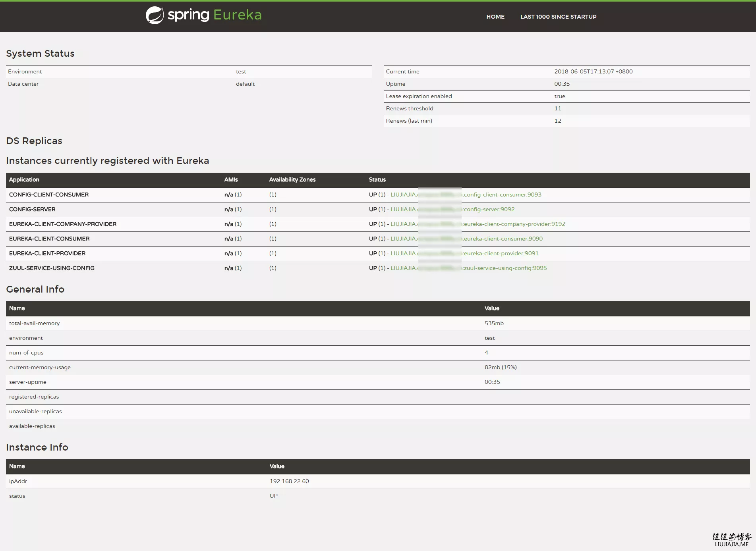
Task: Click the Application column header
Action: pos(24,180)
